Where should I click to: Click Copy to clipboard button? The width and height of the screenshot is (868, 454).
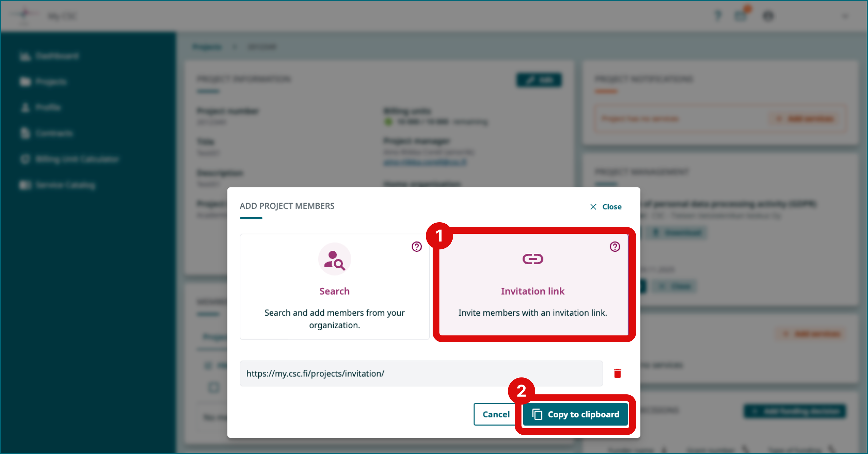click(x=575, y=414)
